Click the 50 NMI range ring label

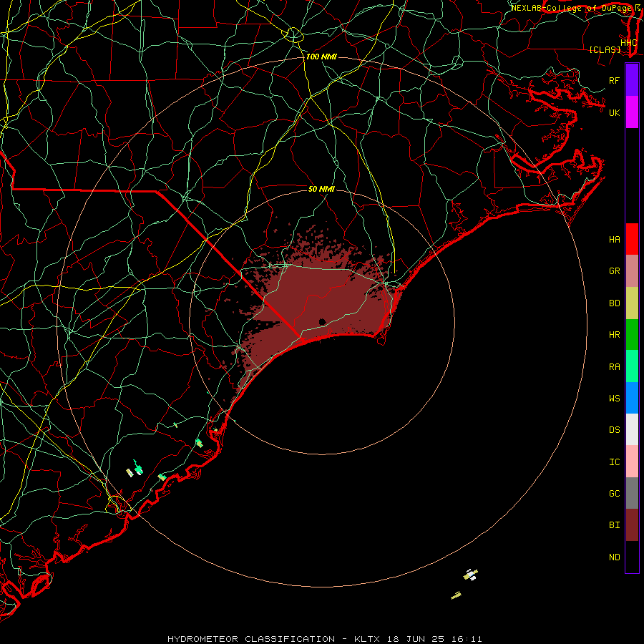tap(321, 189)
